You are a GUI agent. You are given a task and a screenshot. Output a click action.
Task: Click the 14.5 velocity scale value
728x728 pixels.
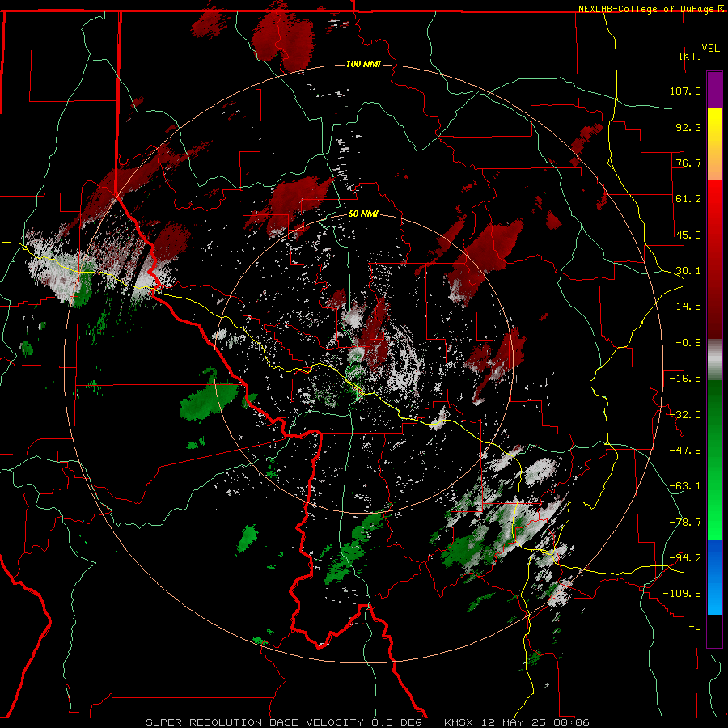(688, 307)
